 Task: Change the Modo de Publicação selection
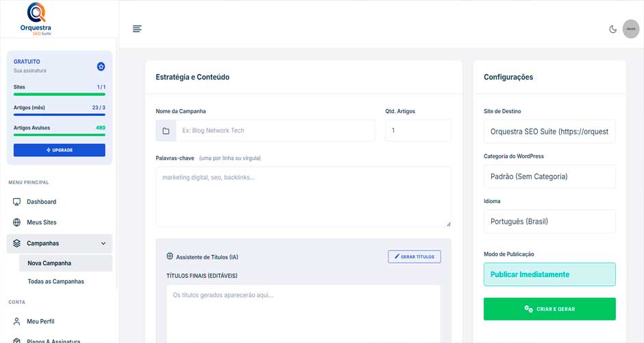click(549, 274)
